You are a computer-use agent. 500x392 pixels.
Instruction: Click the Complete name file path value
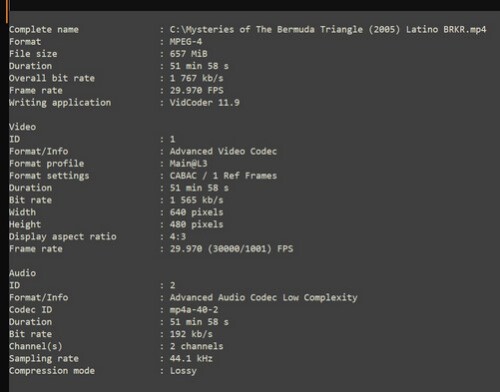coord(328,30)
